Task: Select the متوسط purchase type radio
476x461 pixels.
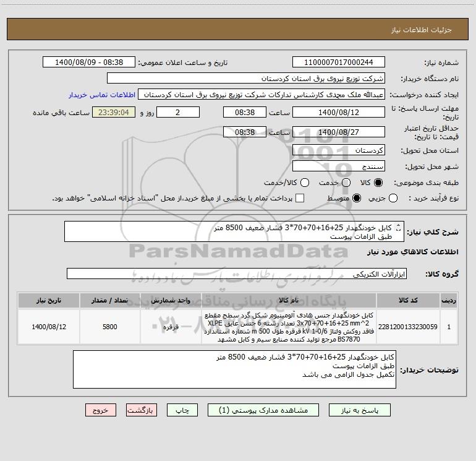Action: tap(357, 198)
